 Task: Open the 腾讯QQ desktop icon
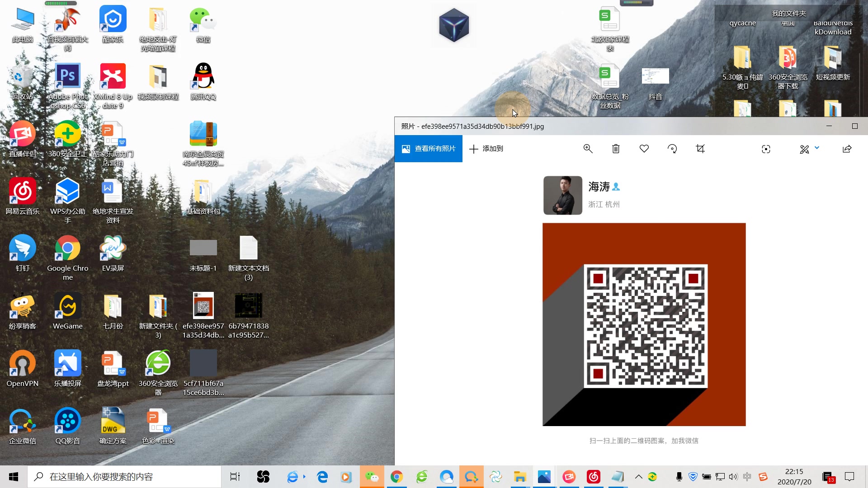click(203, 81)
